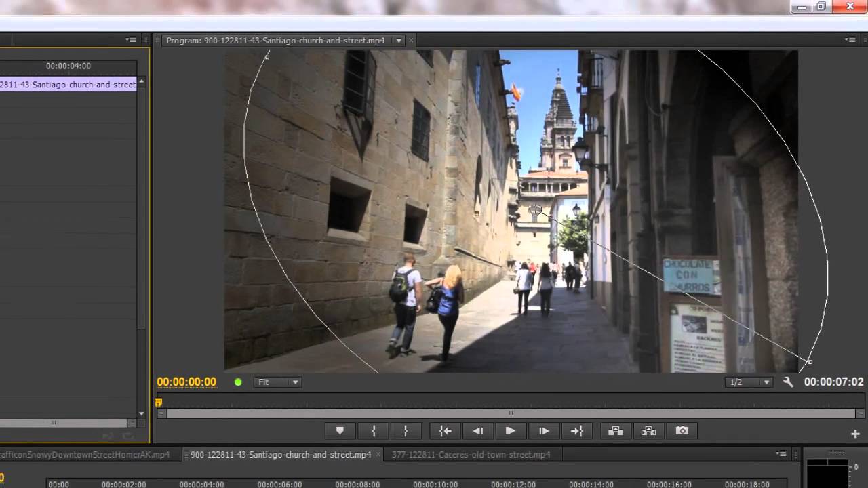Click the Lift button
The height and width of the screenshot is (488, 868).
tap(616, 431)
